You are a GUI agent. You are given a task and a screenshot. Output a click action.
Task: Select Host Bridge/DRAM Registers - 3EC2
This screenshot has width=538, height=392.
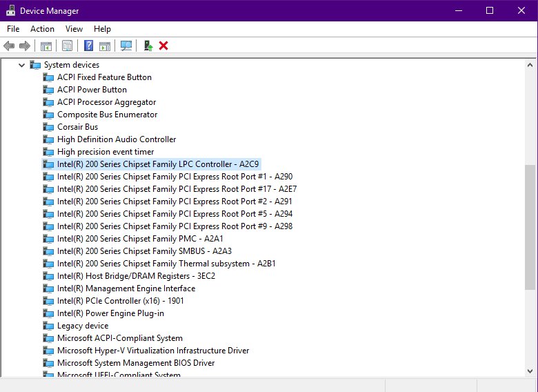136,276
